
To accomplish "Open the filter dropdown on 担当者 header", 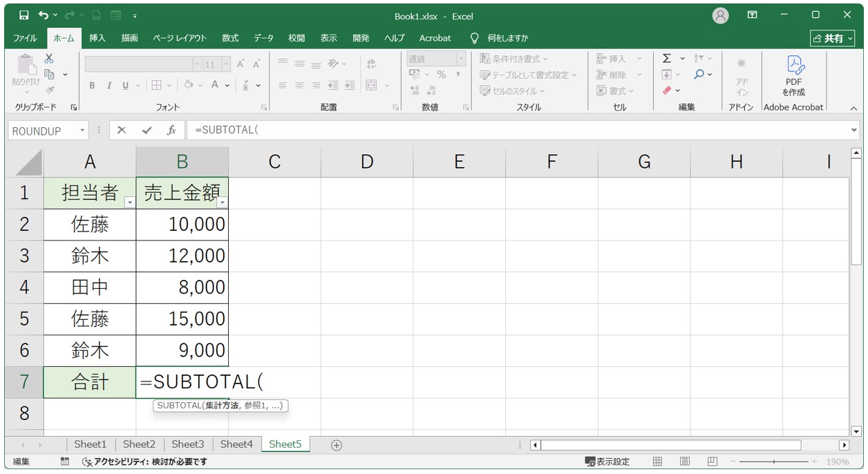I will [129, 202].
